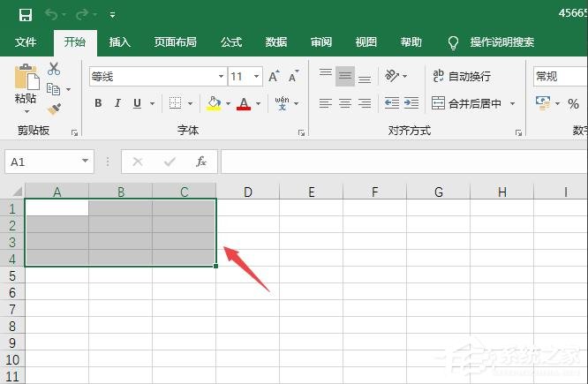Undo the last action
The image size is (588, 384).
click(x=51, y=15)
